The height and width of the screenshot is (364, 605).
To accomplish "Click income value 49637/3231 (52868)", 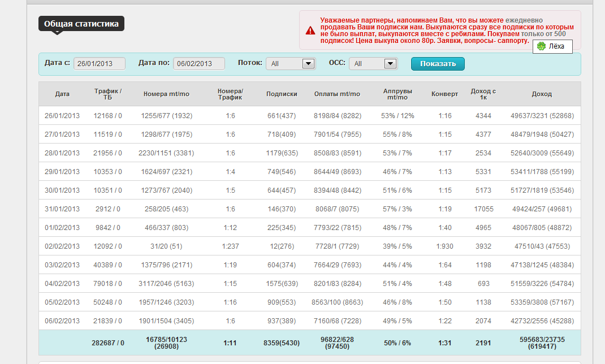I will pos(542,116).
